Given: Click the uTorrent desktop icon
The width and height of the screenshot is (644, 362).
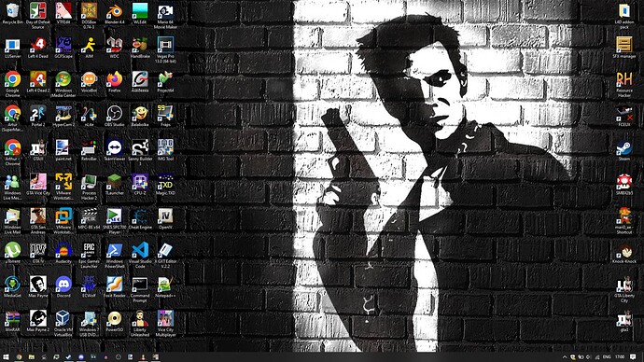Looking at the screenshot, I should point(12,253).
